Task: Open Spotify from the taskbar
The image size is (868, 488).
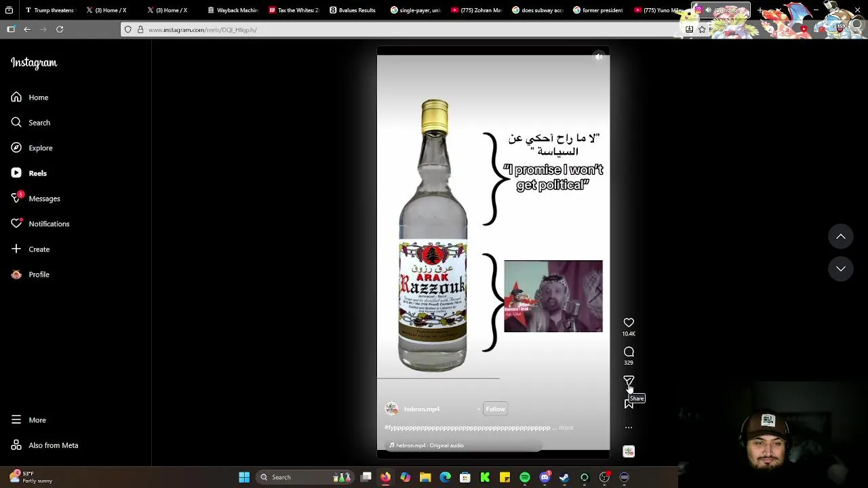Action: [525, 477]
